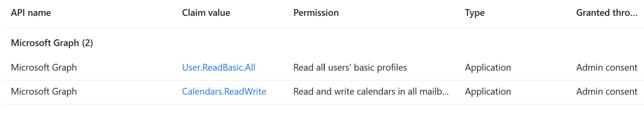Click Admin consent in the Calendars.ReadWrite row
Image resolution: width=644 pixels, height=115 pixels.
[607, 91]
